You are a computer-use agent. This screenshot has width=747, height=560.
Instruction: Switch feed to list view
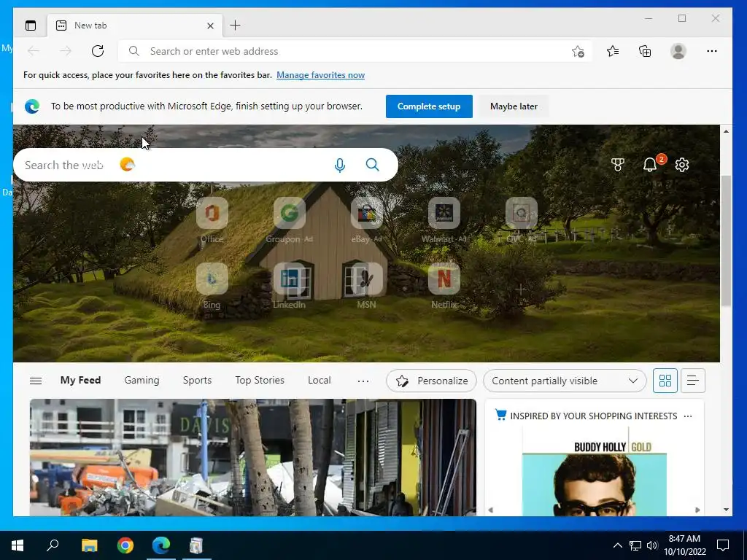(x=693, y=381)
